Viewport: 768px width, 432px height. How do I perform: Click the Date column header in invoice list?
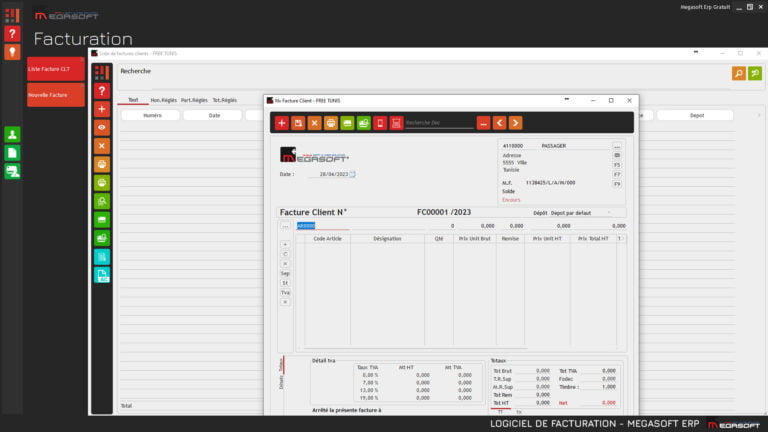214,116
